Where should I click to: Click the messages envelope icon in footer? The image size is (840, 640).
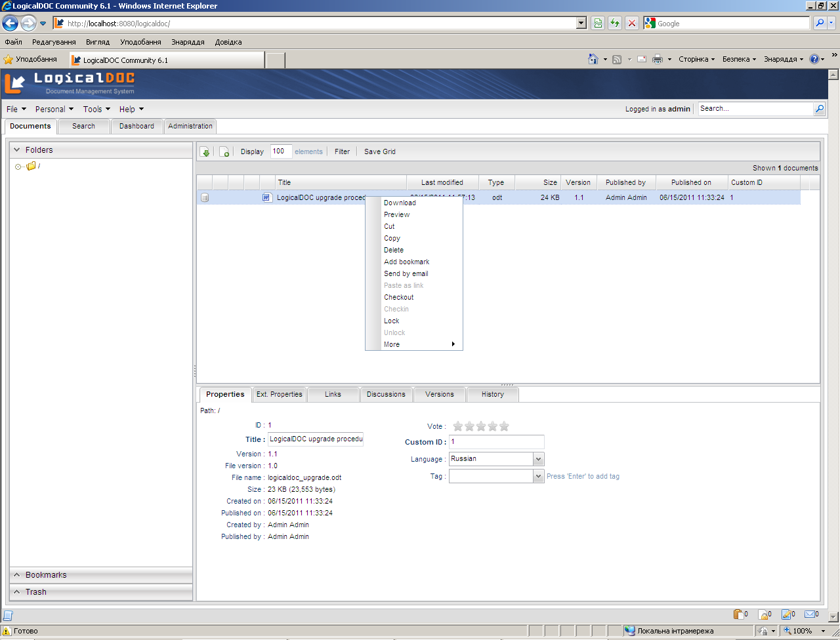click(x=810, y=614)
